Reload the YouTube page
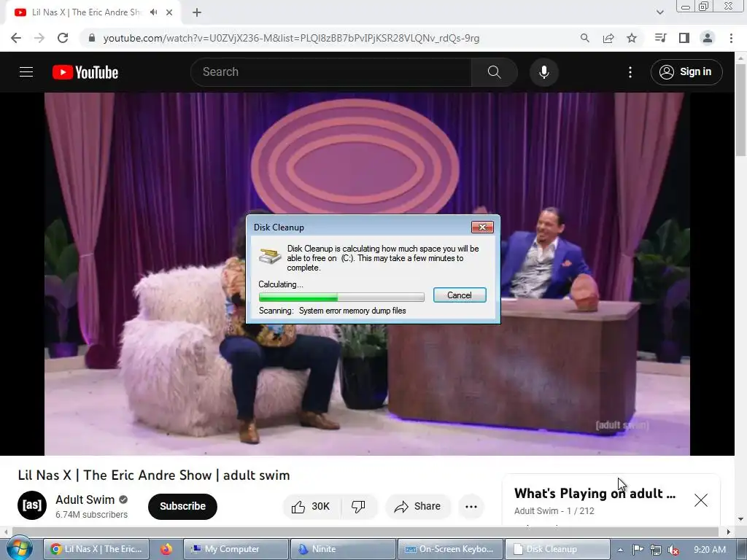 point(63,38)
